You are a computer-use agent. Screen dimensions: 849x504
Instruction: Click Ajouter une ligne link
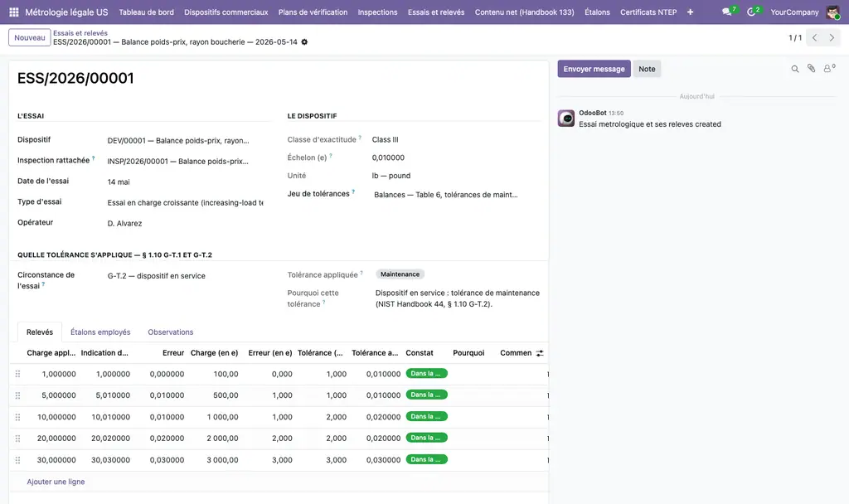(x=56, y=482)
